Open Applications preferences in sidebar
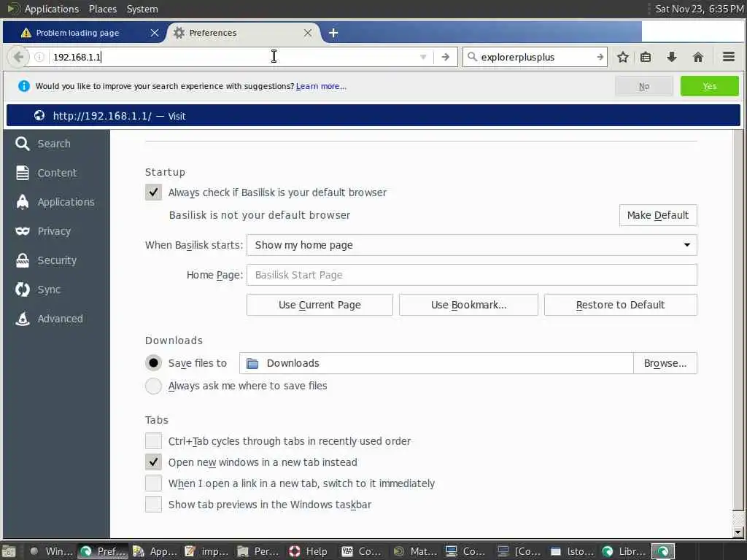Image resolution: width=747 pixels, height=560 pixels. (56, 202)
